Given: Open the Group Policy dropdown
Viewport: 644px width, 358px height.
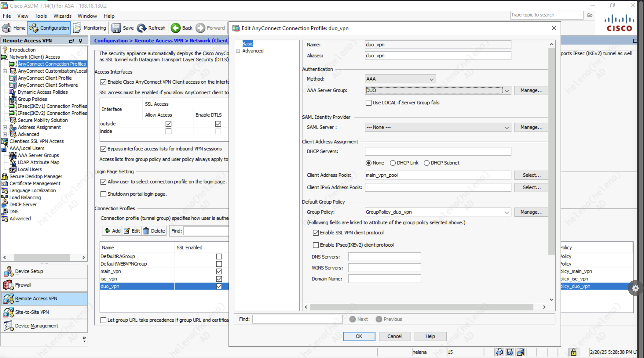Looking at the screenshot, I should point(507,212).
